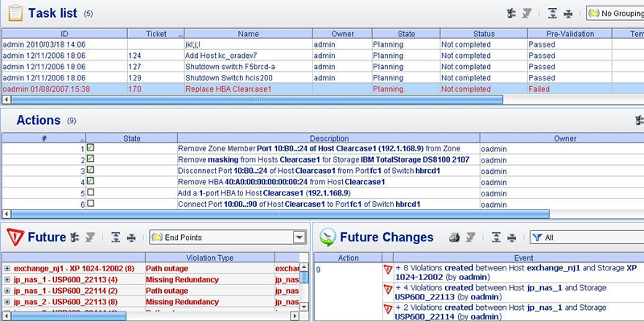
Task: Toggle the state checkbox for action 1
Action: click(91, 148)
